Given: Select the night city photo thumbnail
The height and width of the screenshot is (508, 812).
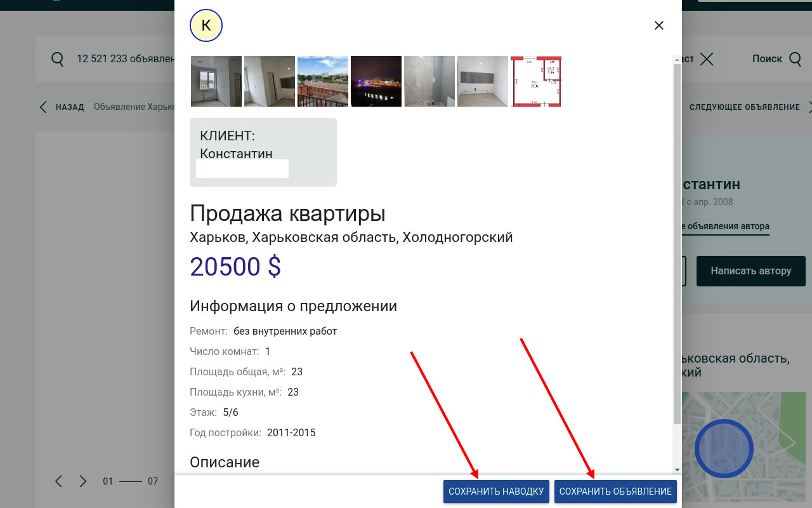Looking at the screenshot, I should [376, 81].
